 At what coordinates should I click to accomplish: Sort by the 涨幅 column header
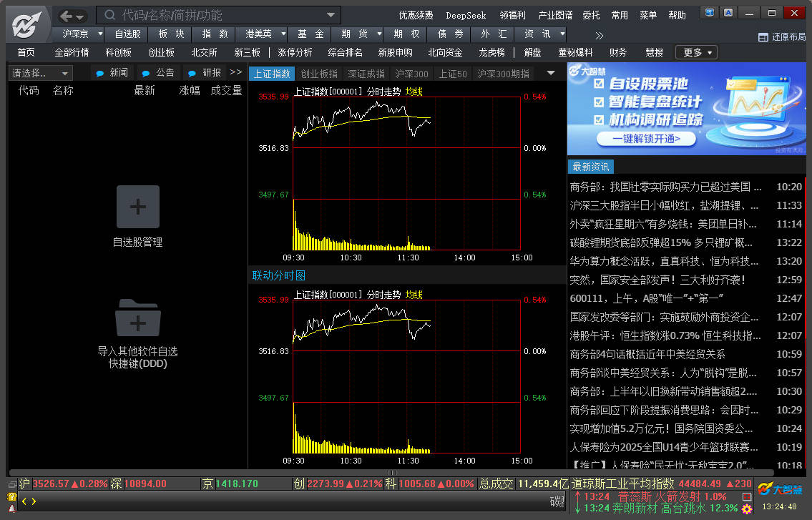(x=190, y=91)
